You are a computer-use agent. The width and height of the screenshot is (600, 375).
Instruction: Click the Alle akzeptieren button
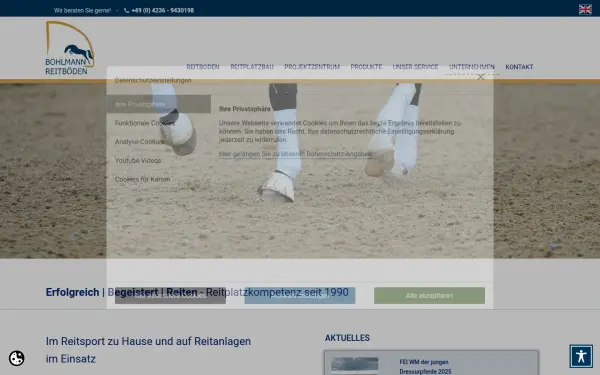[x=429, y=296]
